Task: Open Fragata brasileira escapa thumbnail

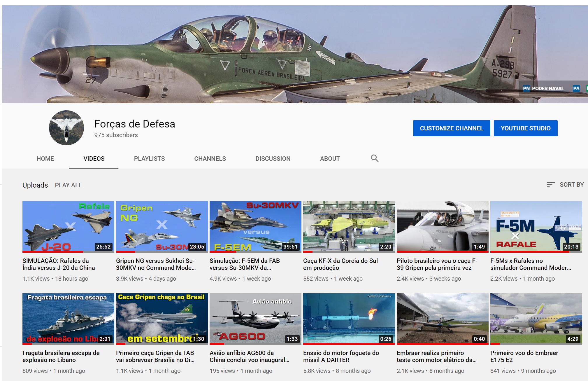Action: pyautogui.click(x=68, y=319)
